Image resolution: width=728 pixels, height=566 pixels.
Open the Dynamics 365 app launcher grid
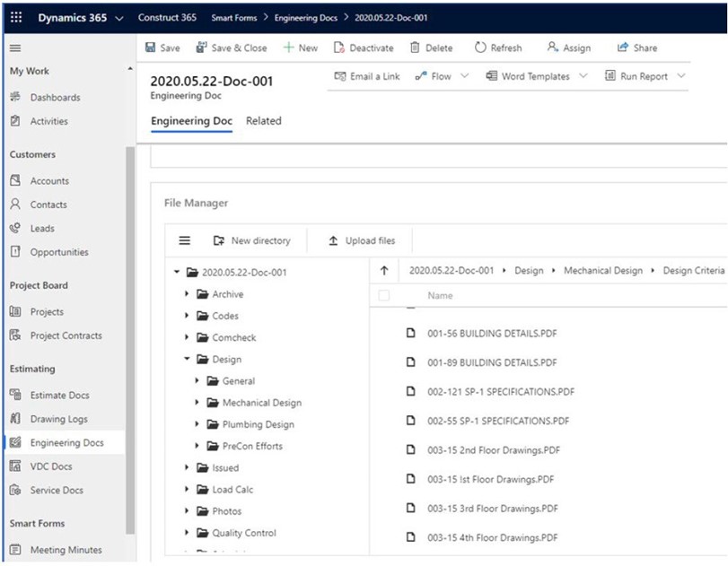tap(16, 17)
